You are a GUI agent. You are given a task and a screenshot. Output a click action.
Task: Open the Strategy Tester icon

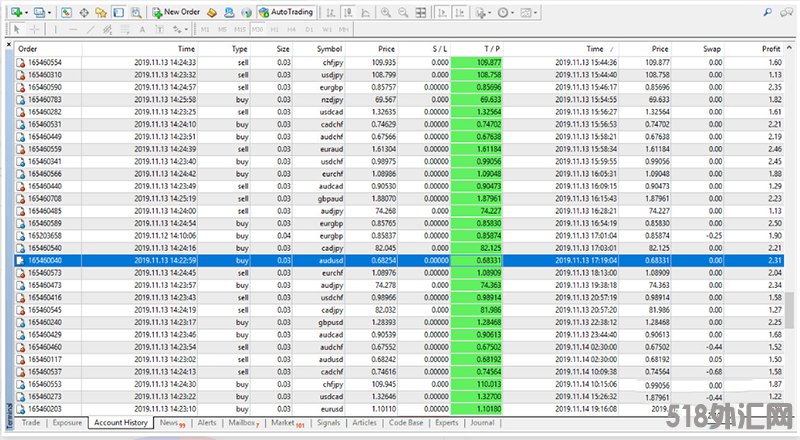[x=135, y=13]
